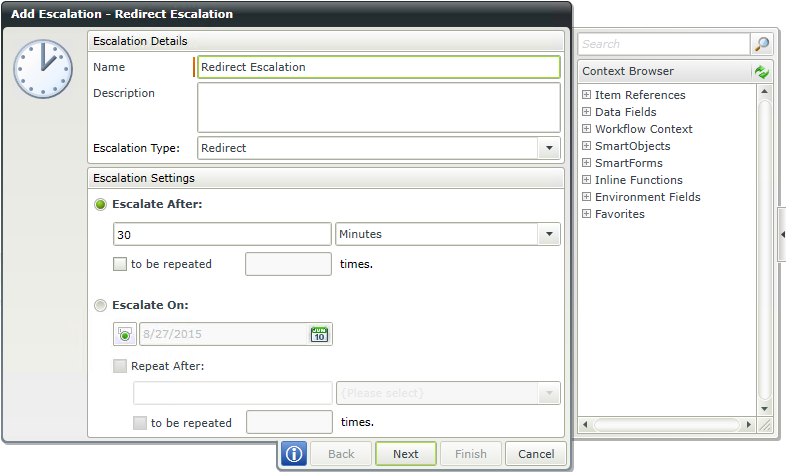
Task: Click the Next button
Action: 406,454
